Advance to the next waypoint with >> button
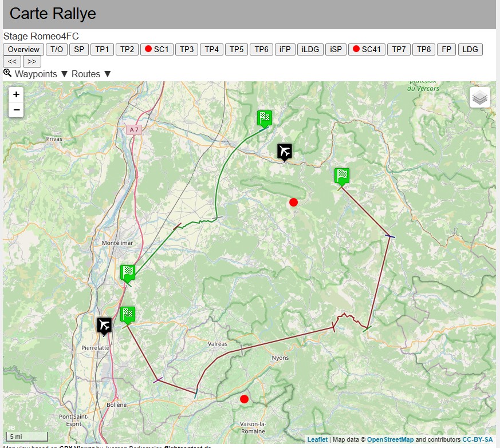This screenshot has width=500, height=448. 32,61
